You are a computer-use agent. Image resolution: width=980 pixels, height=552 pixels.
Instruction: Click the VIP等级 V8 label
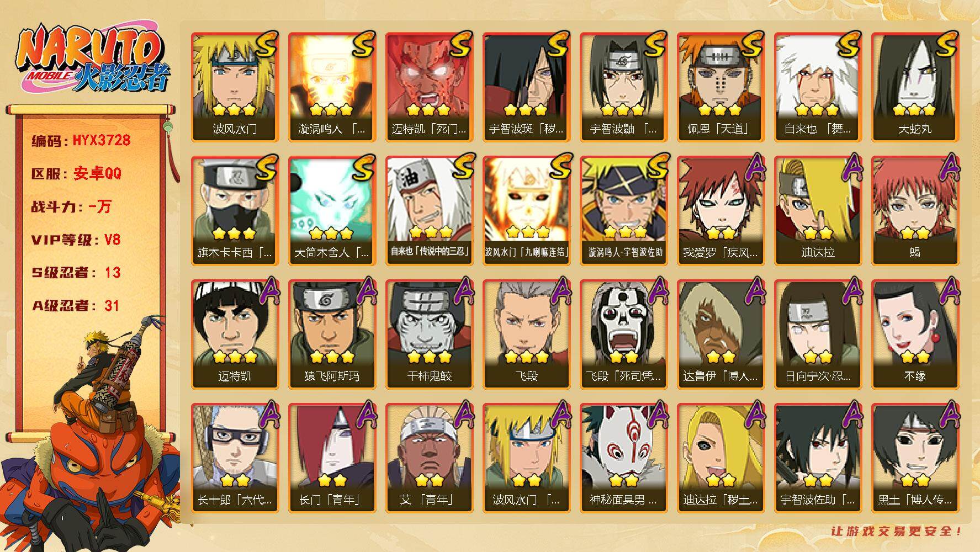[76, 240]
